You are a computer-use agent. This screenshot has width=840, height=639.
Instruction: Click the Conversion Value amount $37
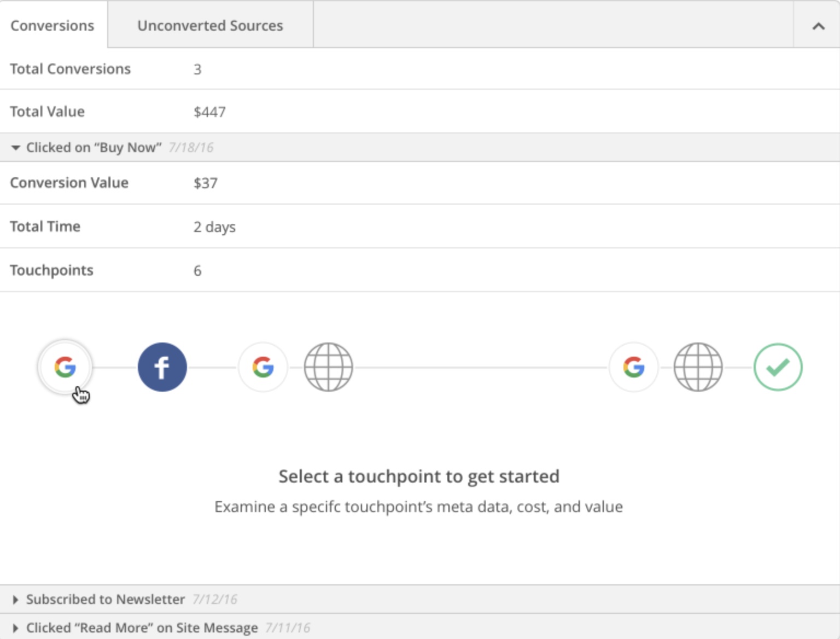click(206, 183)
